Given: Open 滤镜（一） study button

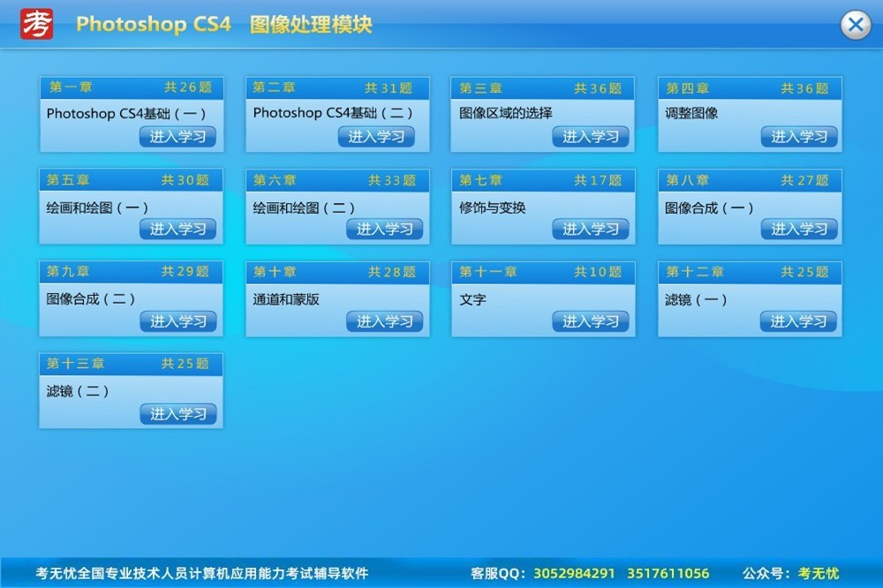Looking at the screenshot, I should click(x=798, y=322).
